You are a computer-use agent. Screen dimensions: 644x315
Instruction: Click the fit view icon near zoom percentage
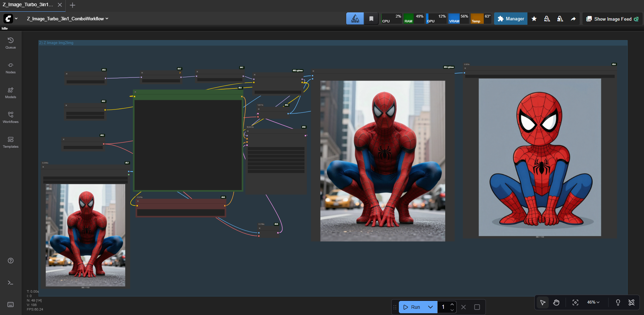(575, 302)
